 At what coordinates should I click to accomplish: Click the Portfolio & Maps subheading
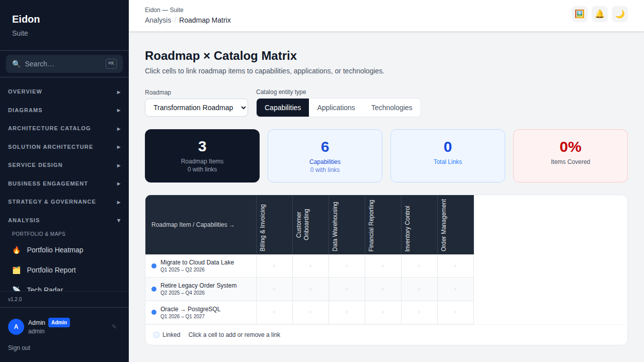coord(39,234)
